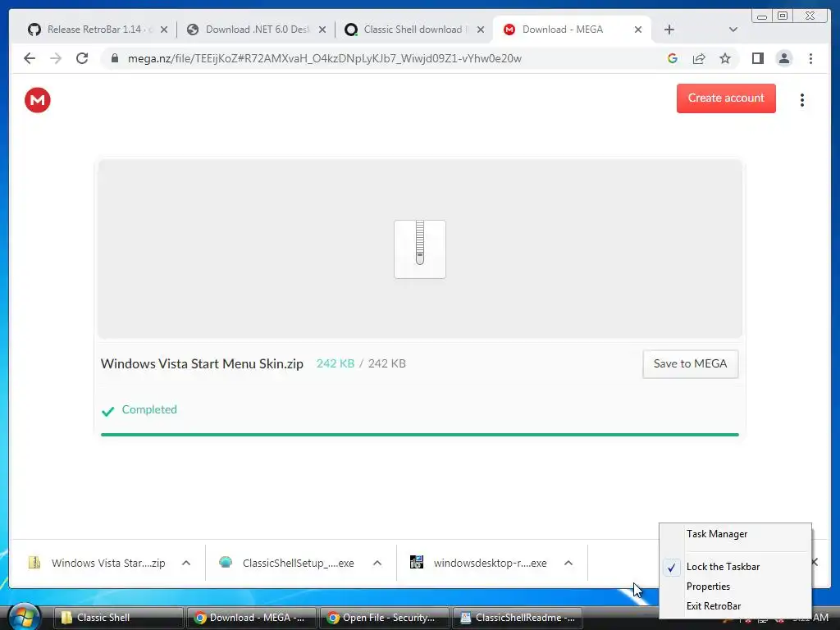Image resolution: width=840 pixels, height=630 pixels.
Task: Click the MEGA logo icon
Action: [38, 100]
